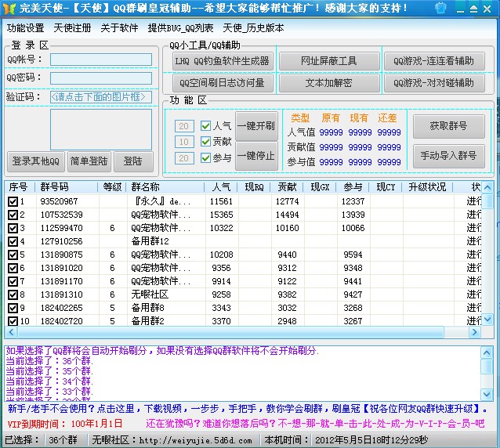Click the 手动导入群号 button
This screenshot has height=448, width=500.
(448, 156)
